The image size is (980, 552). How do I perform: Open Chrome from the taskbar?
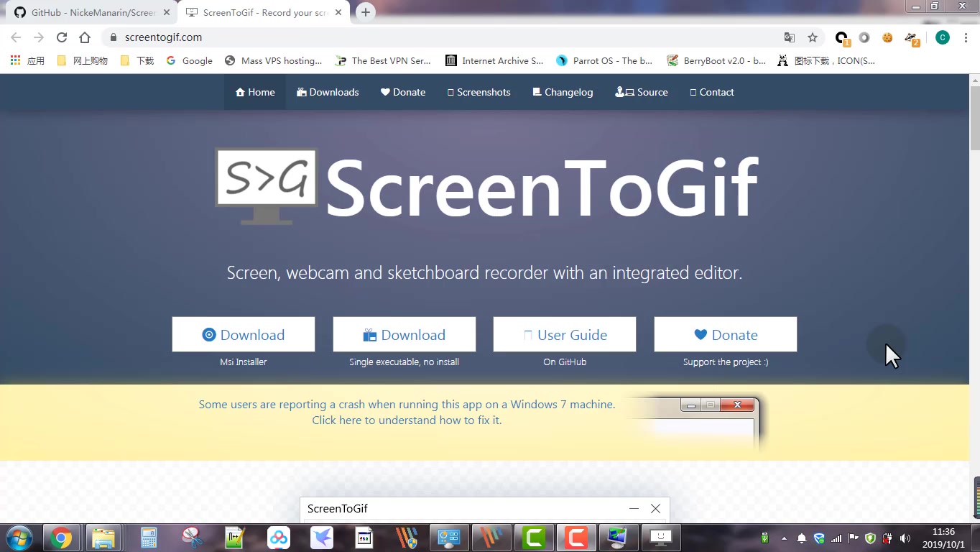61,538
